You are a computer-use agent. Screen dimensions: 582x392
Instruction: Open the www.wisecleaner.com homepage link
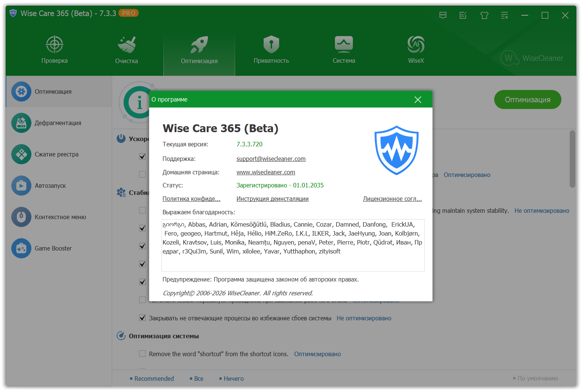point(266,172)
